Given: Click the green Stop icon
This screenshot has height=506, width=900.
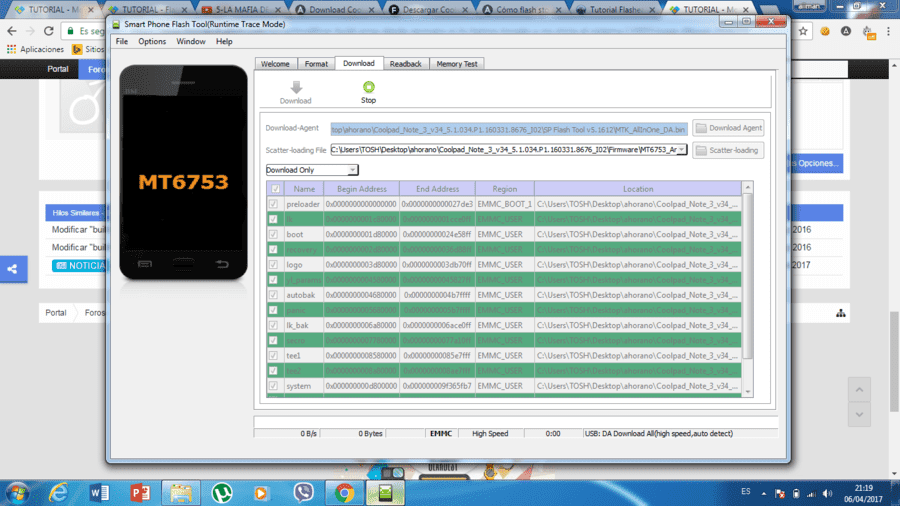Looking at the screenshot, I should (x=368, y=87).
